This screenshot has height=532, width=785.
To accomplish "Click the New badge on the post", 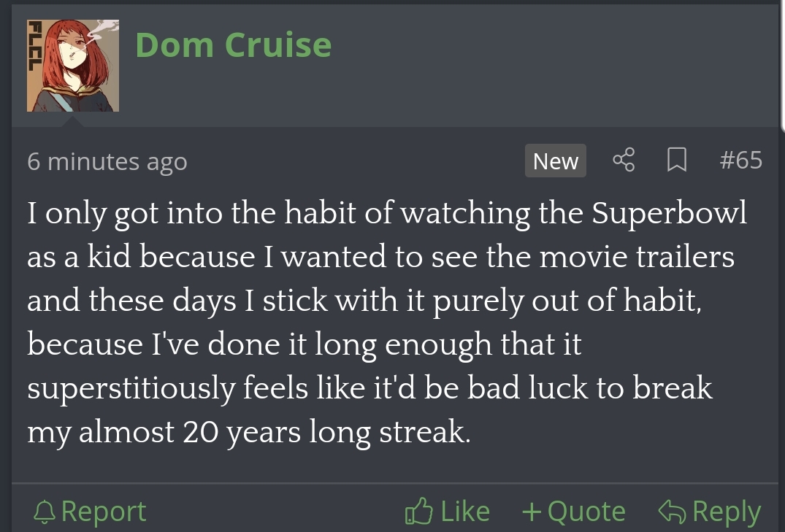I will click(555, 161).
